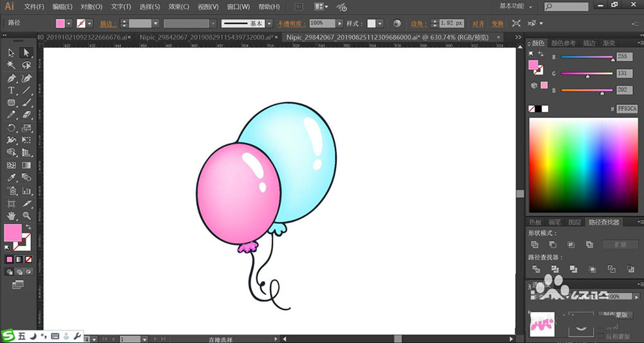Select the black arrow Selection tool
The width and height of the screenshot is (644, 343).
[x=11, y=53]
